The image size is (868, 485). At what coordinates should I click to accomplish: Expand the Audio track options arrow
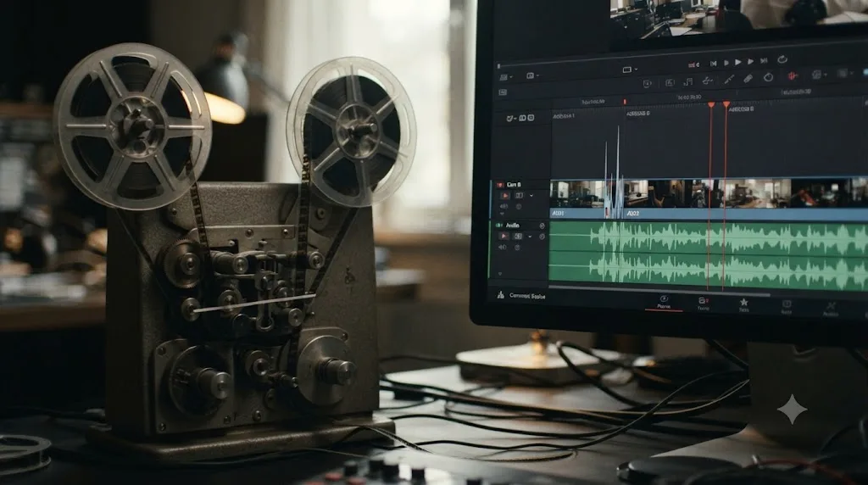pyautogui.click(x=531, y=237)
